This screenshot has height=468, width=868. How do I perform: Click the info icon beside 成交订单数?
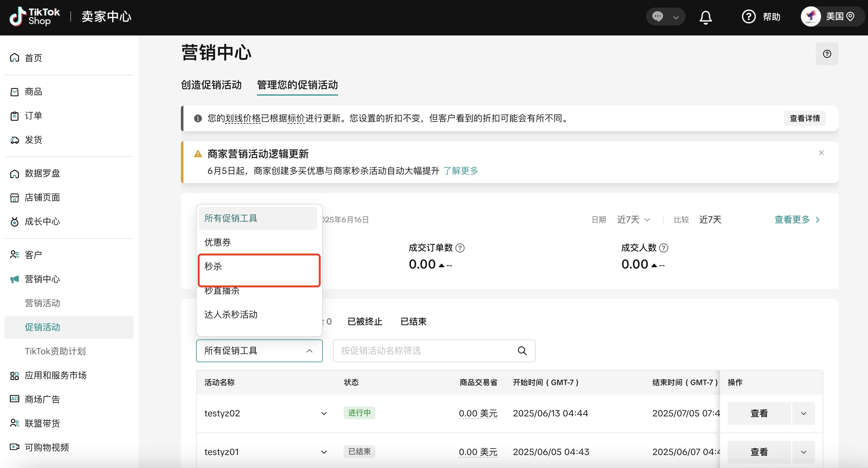point(460,248)
